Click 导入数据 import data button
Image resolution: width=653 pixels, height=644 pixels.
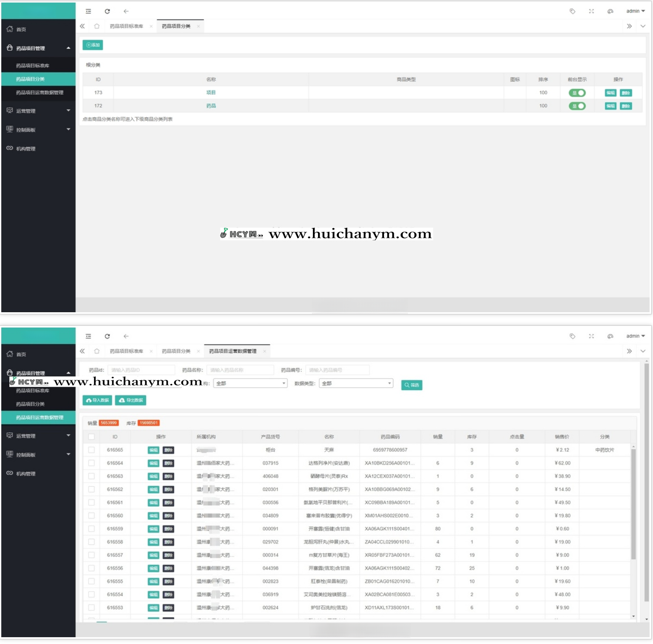click(97, 400)
